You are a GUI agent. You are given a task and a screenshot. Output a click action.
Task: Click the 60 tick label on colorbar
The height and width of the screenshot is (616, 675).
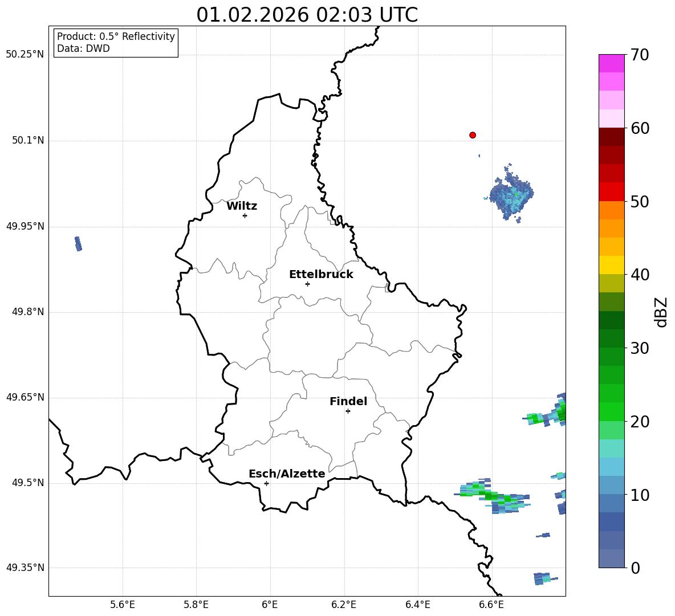[x=640, y=128]
